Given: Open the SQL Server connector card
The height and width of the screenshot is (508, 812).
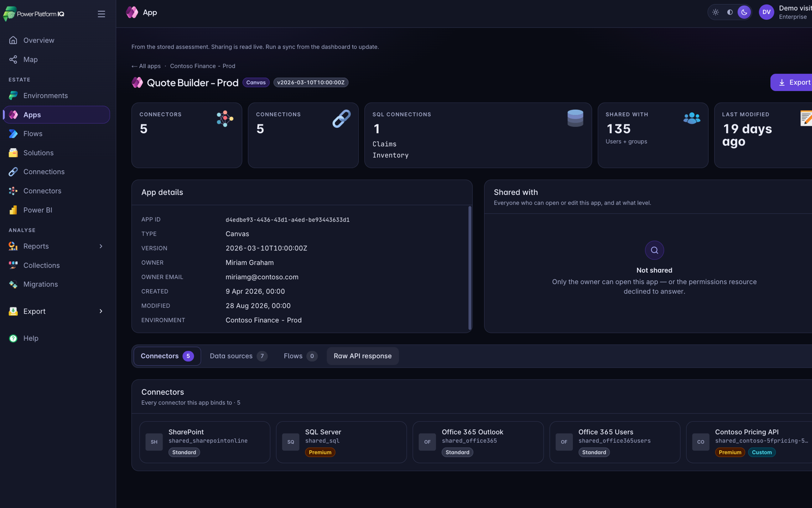Looking at the screenshot, I should [341, 442].
